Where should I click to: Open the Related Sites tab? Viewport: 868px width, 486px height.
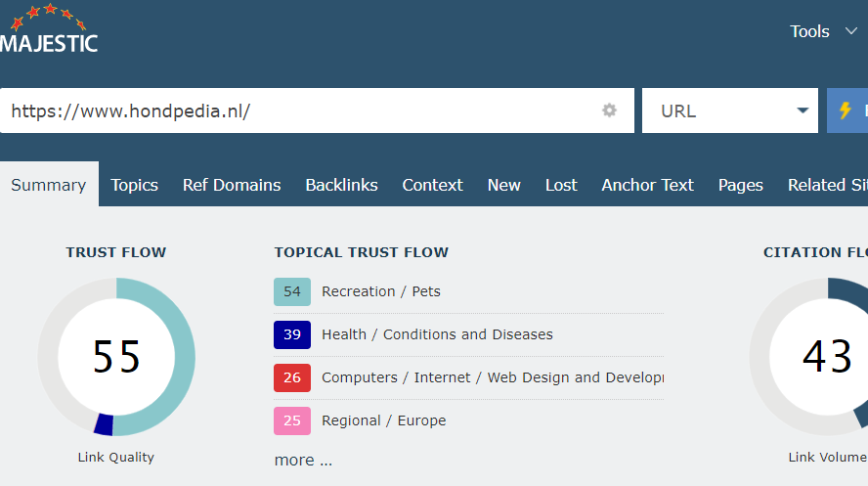(x=828, y=185)
